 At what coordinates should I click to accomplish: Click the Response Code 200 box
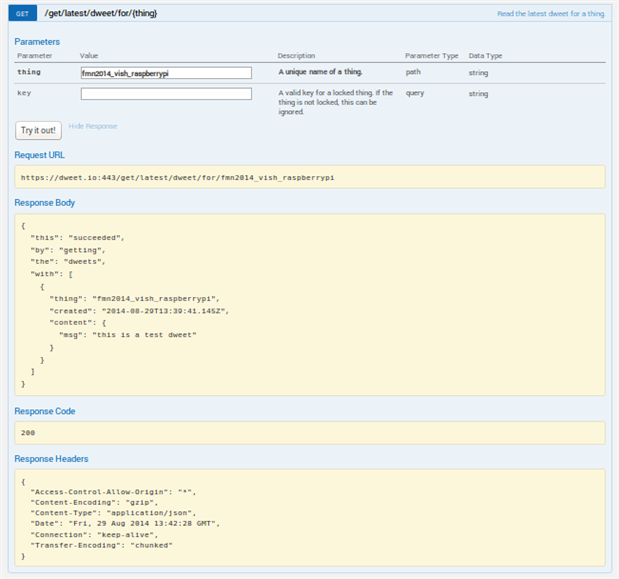pos(310,432)
